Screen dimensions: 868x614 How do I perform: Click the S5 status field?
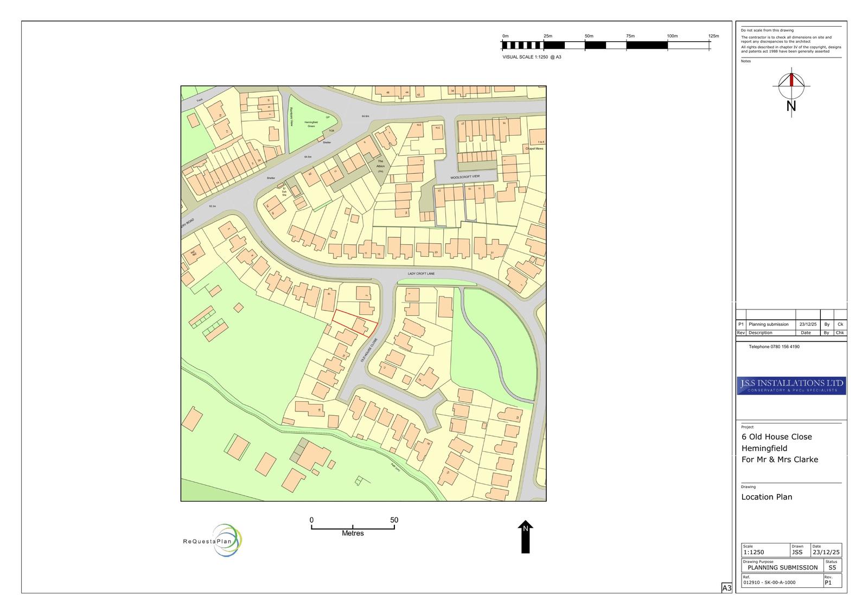(x=832, y=567)
